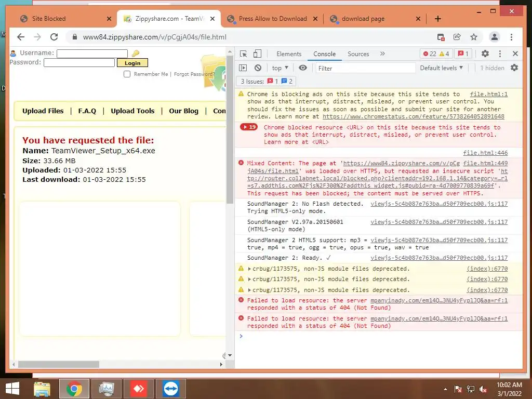Open the Chrome three-dot menu
The image size is (532, 399).
click(511, 37)
